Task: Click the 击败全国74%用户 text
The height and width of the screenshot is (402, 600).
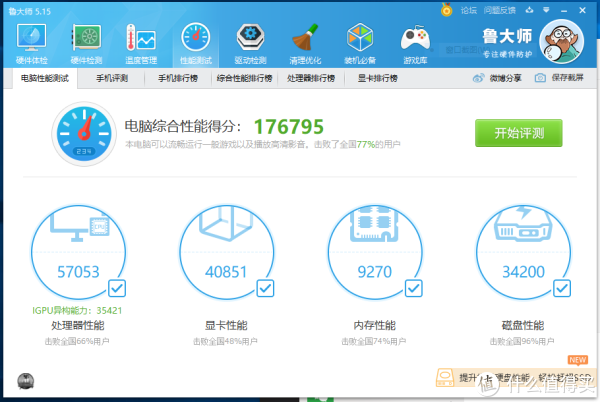Action: coord(374,341)
